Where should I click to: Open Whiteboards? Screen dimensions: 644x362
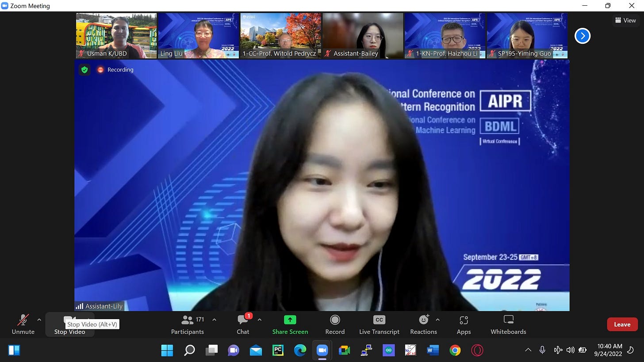508,324
